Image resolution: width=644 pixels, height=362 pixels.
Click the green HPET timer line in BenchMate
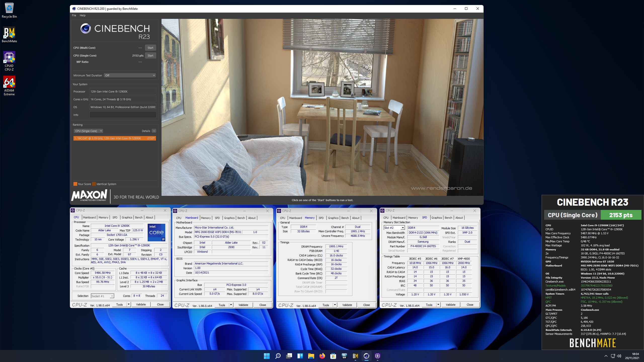click(587, 298)
